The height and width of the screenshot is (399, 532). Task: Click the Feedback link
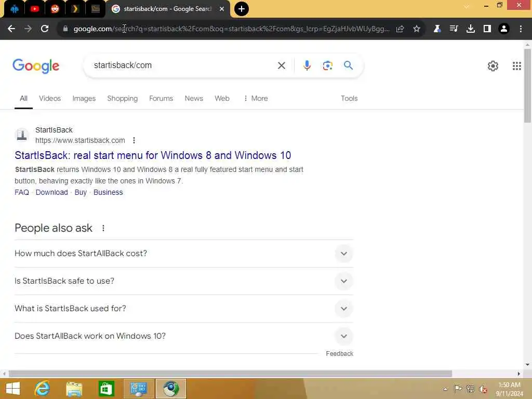pyautogui.click(x=339, y=353)
